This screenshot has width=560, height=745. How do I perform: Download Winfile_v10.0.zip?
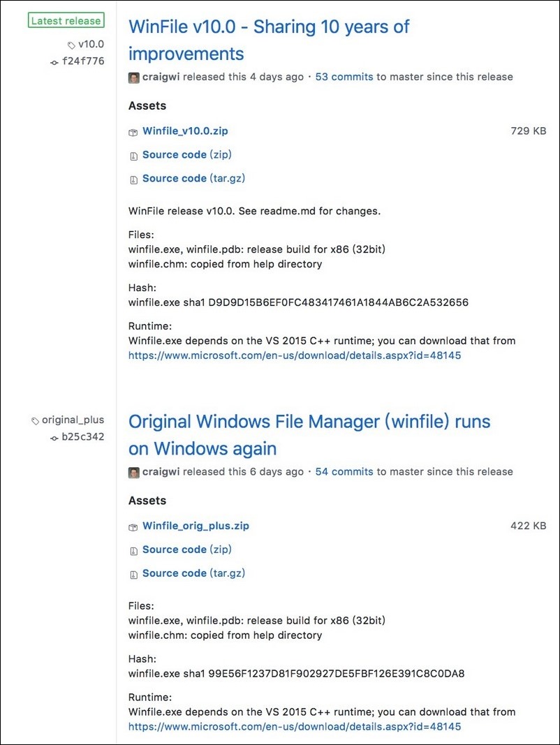[x=185, y=131]
